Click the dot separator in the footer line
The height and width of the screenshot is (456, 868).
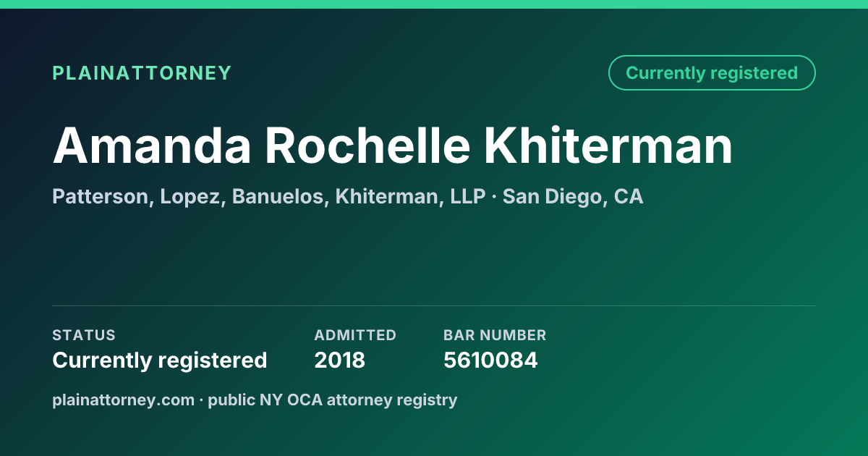(202, 400)
